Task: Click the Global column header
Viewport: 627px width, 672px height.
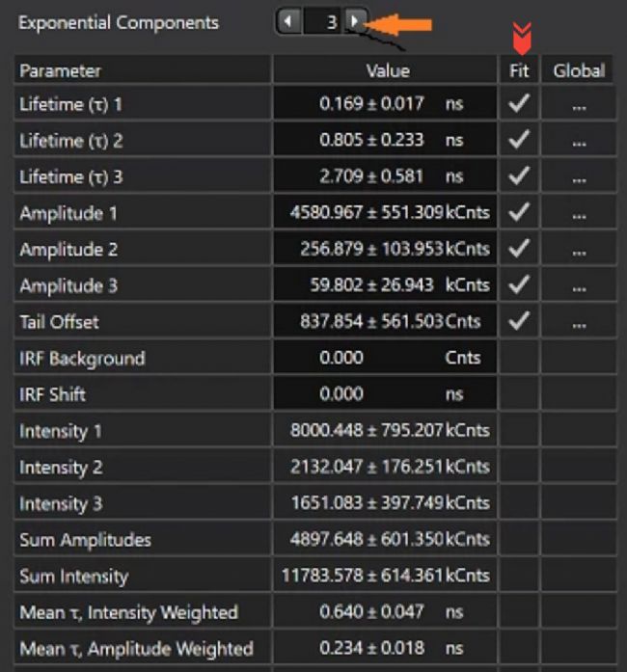Action: (x=579, y=70)
